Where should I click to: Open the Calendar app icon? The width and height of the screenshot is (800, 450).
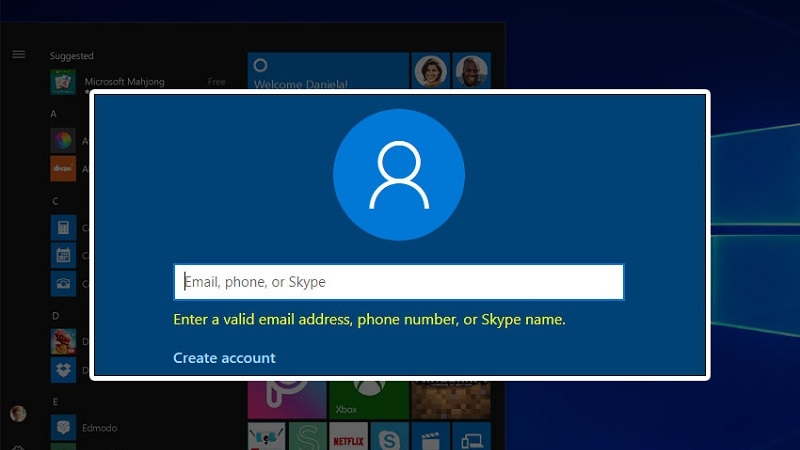pyautogui.click(x=63, y=255)
